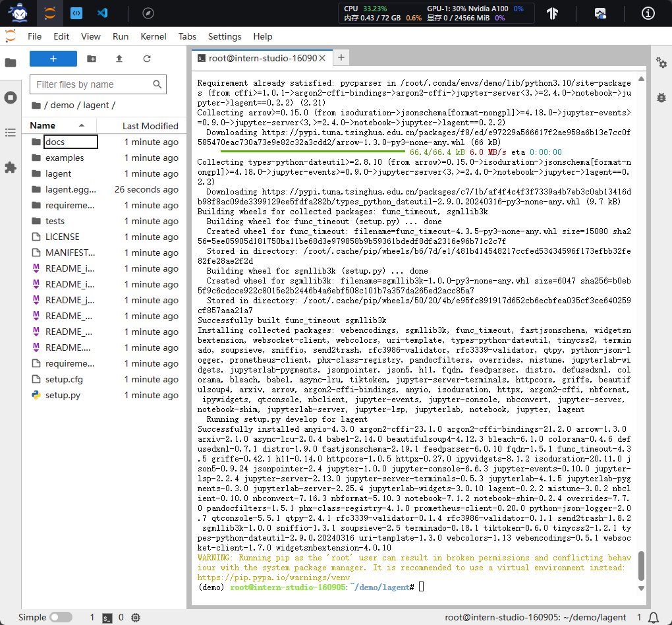This screenshot has height=625, width=672.
Task: Add a new launcher tab with plus
Action: point(341,57)
